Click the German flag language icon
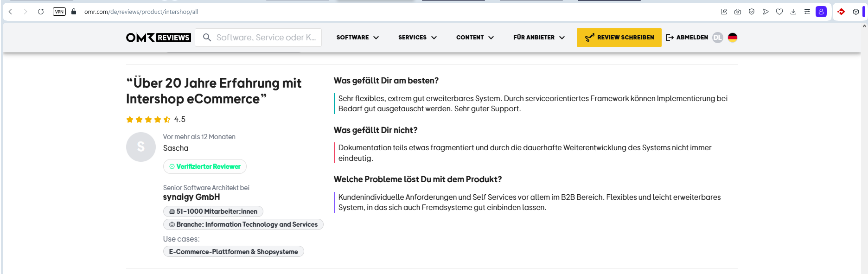868x274 pixels. click(x=733, y=38)
